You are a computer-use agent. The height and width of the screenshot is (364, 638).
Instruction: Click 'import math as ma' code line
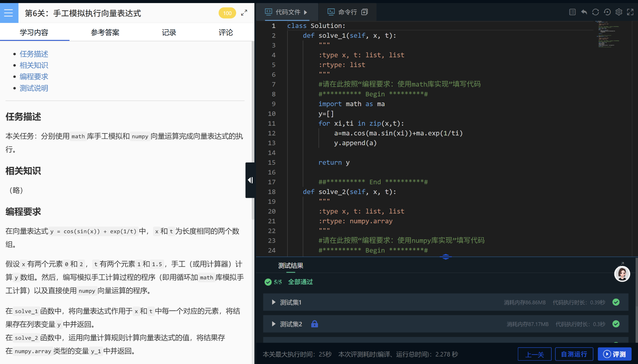pyautogui.click(x=352, y=104)
